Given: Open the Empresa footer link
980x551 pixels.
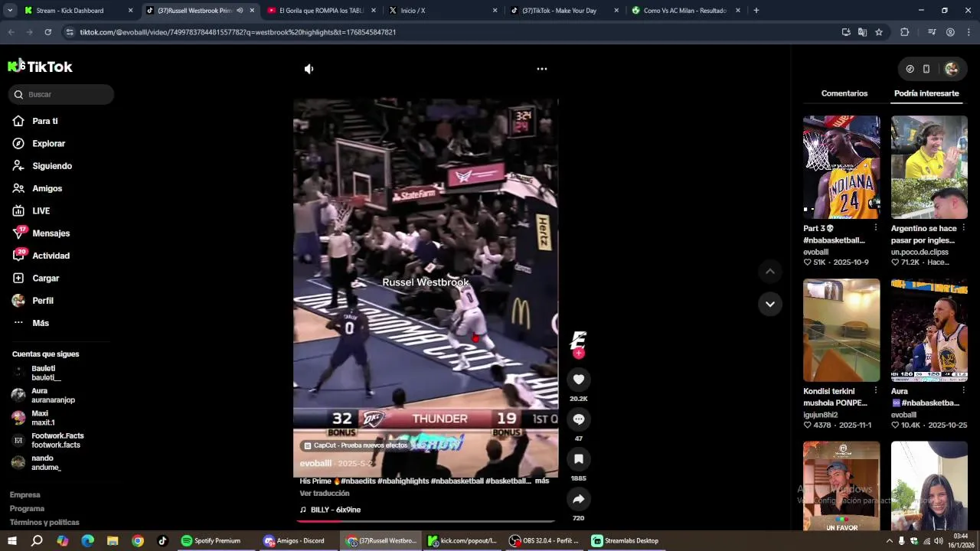Looking at the screenshot, I should [25, 495].
